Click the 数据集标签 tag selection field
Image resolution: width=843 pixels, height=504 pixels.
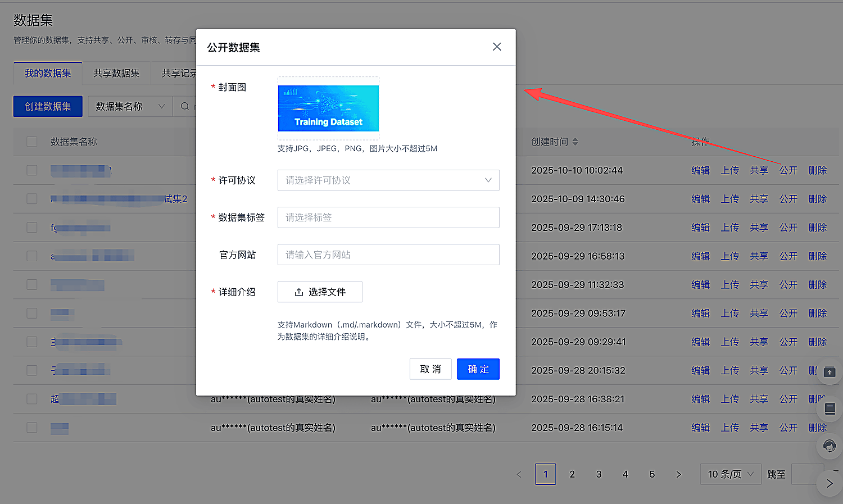coord(388,217)
